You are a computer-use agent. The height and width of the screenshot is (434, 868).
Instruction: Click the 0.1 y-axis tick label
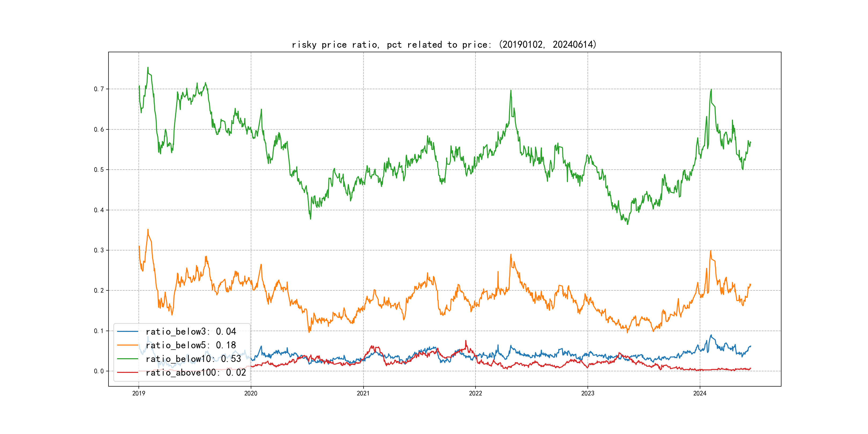(x=99, y=331)
